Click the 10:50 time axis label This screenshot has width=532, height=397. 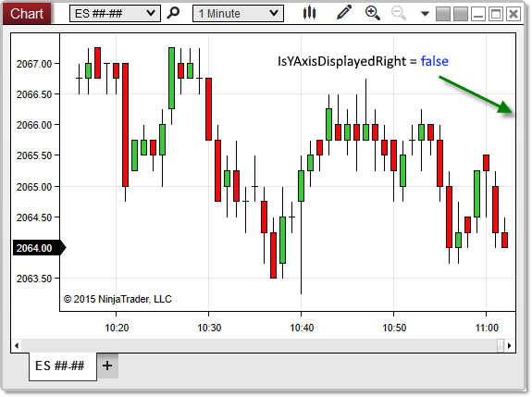pos(394,328)
